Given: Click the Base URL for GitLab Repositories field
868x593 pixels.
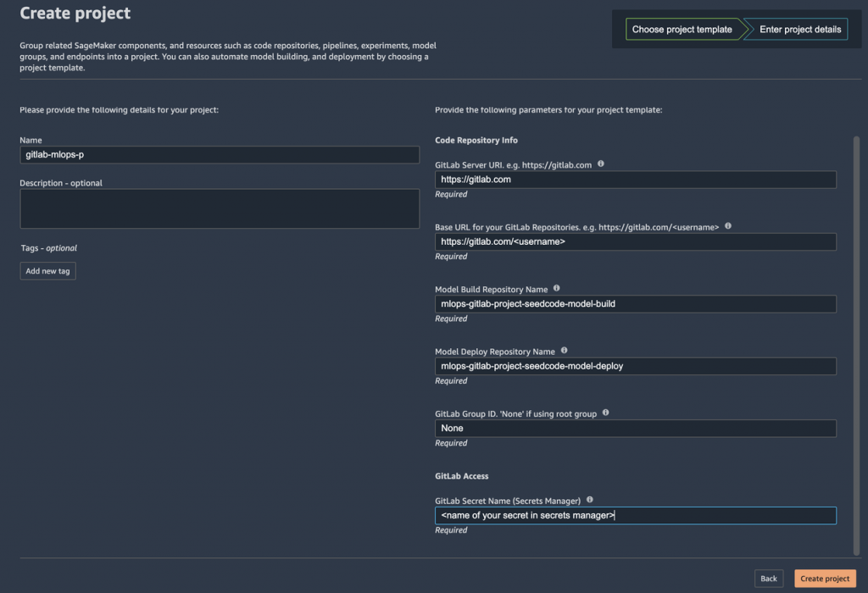Looking at the screenshot, I should point(636,241).
